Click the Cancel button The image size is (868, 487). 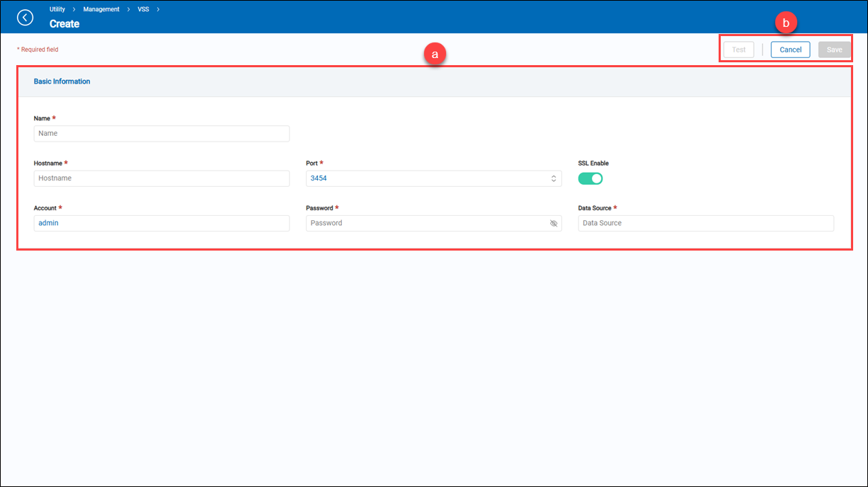point(790,50)
